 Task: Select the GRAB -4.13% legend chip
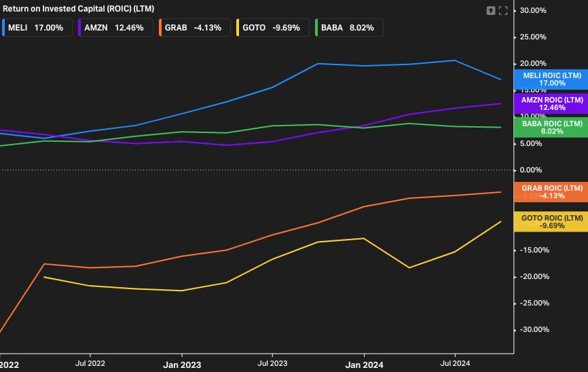(x=195, y=28)
